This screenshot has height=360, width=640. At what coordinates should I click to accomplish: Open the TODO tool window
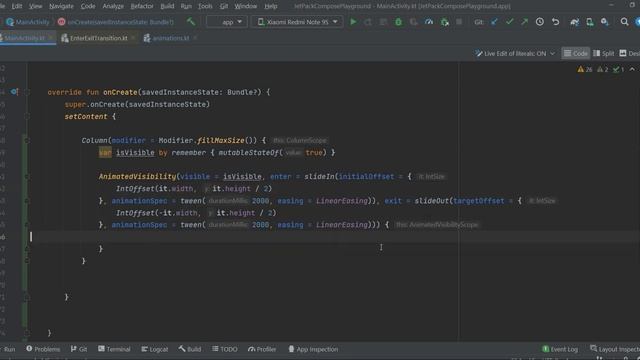click(224, 349)
